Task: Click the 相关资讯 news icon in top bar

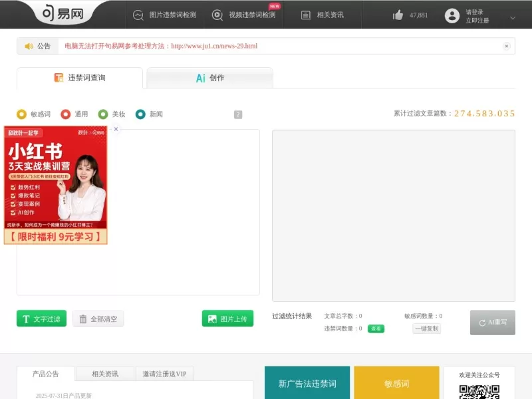Action: tap(305, 15)
